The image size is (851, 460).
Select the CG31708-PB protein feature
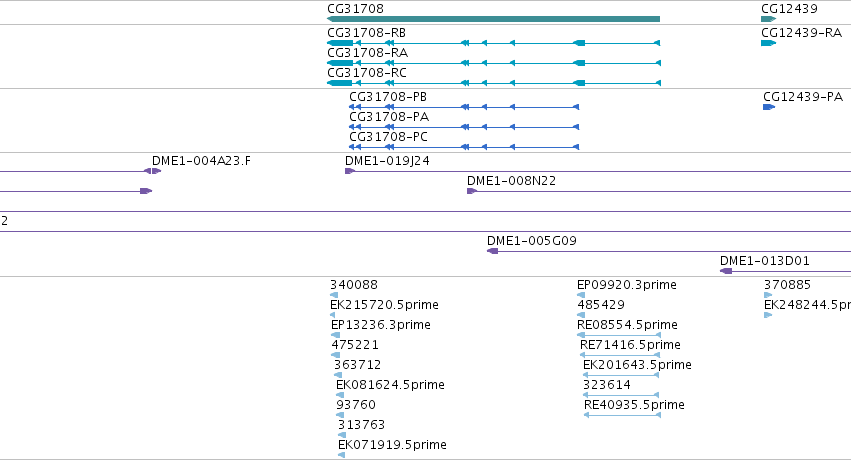pyautogui.click(x=464, y=107)
